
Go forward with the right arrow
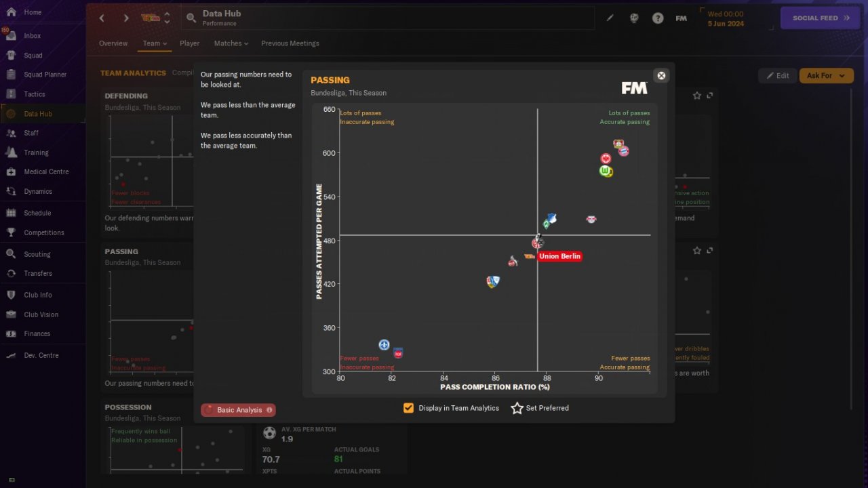(125, 18)
